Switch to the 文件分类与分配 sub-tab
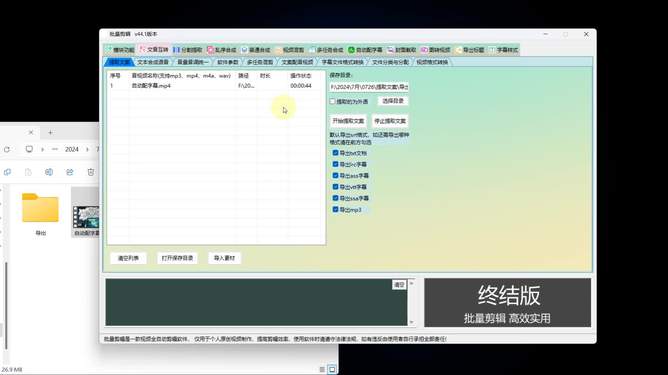Screen dimensions: 668x375 [x=390, y=62]
